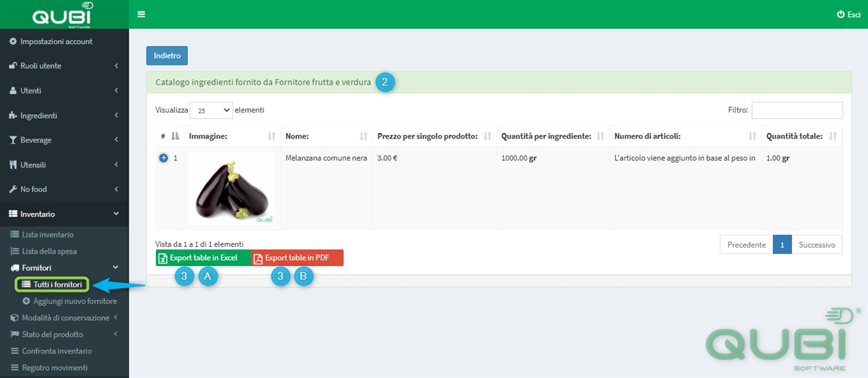Image resolution: width=868 pixels, height=378 pixels.
Task: Click the Ingredienti puzzle icon
Action: tap(13, 115)
